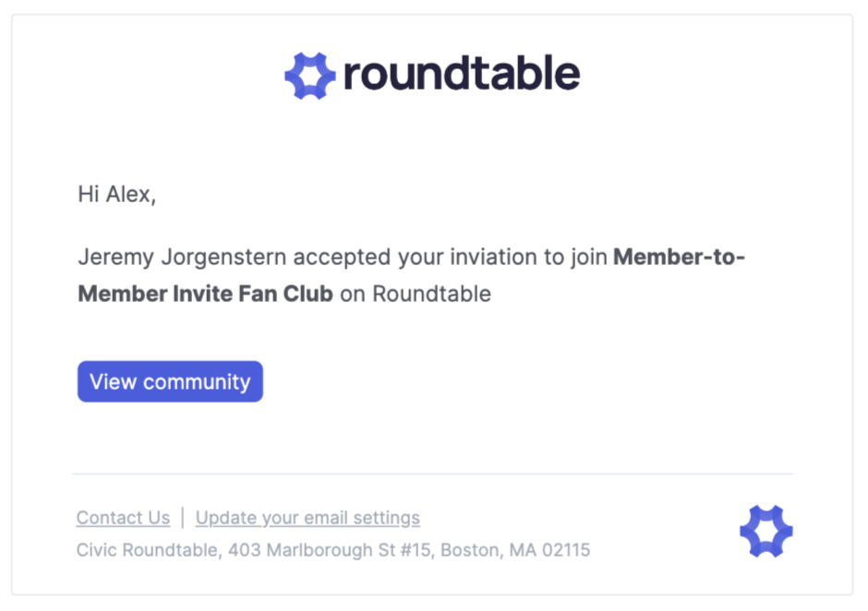Viewport: 868px width, 611px height.
Task: Click bold 'Member-to-' community name text
Action: 680,257
